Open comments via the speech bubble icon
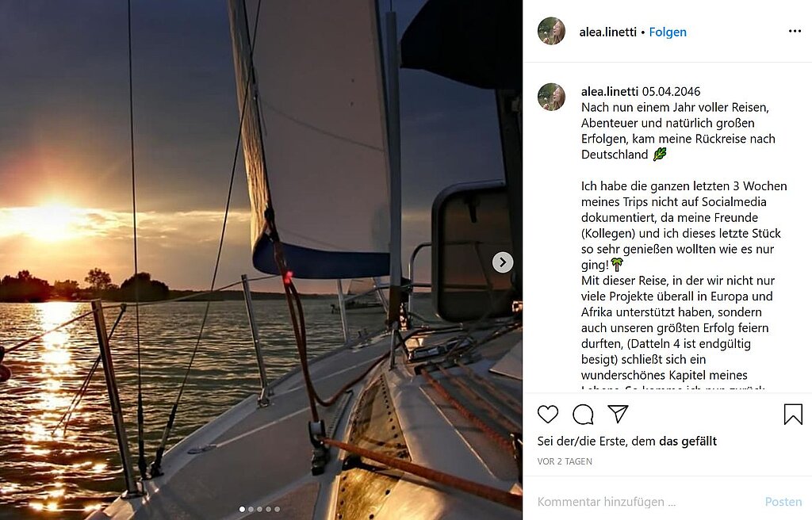The height and width of the screenshot is (520, 812). tap(583, 414)
